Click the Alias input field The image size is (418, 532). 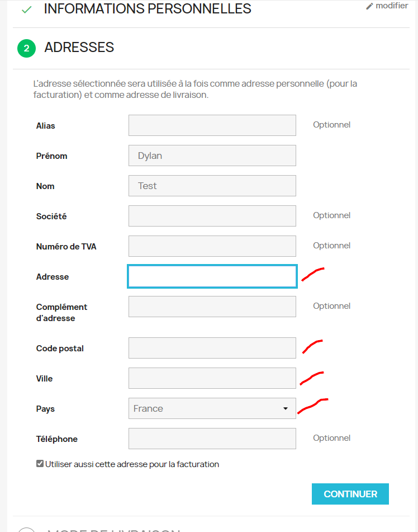click(212, 125)
